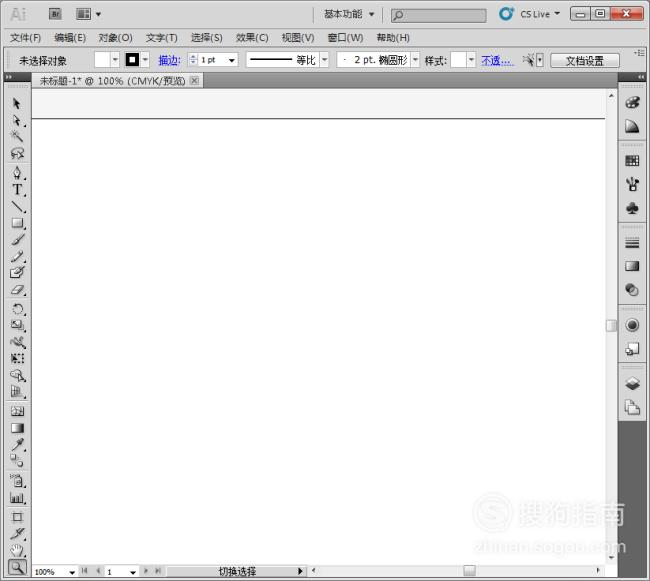Select the Eraser tool
This screenshot has height=581, width=650.
[x=17, y=290]
